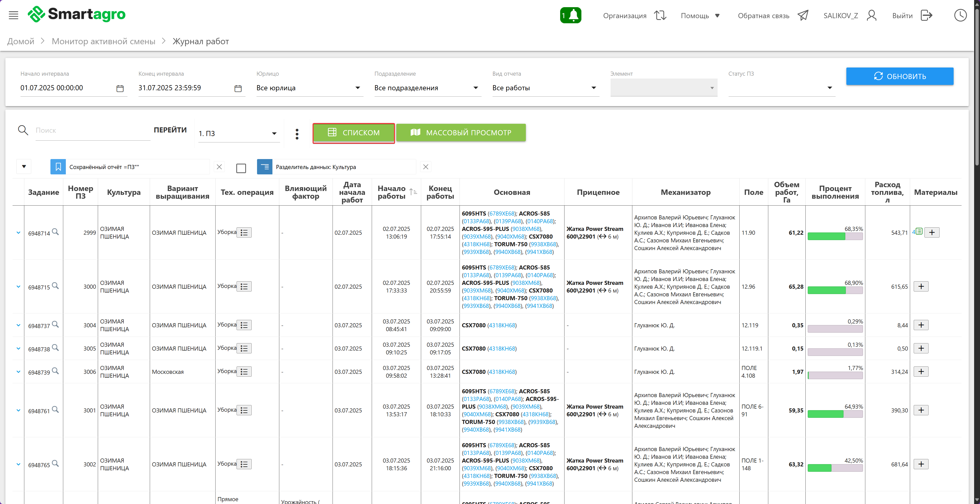The image size is (980, 504).
Task: Click the three-dot options menu icon
Action: pos(297,134)
